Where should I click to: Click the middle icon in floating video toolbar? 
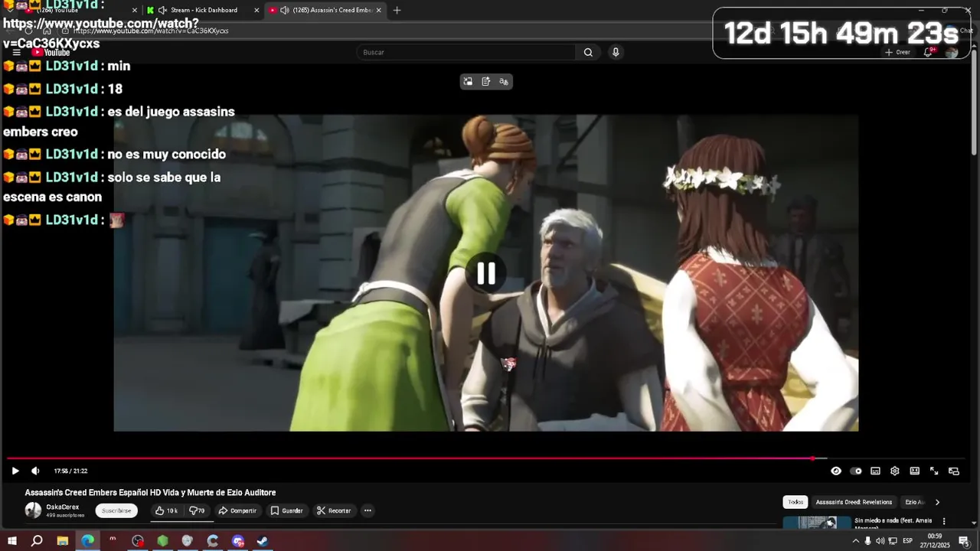click(x=485, y=81)
